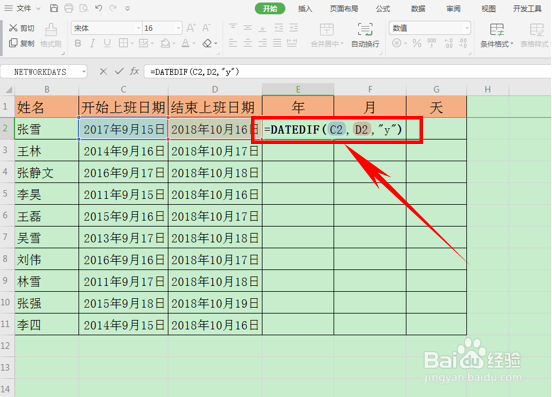Increase decimal places icon
This screenshot has height=397, width=552.
coord(449,43)
